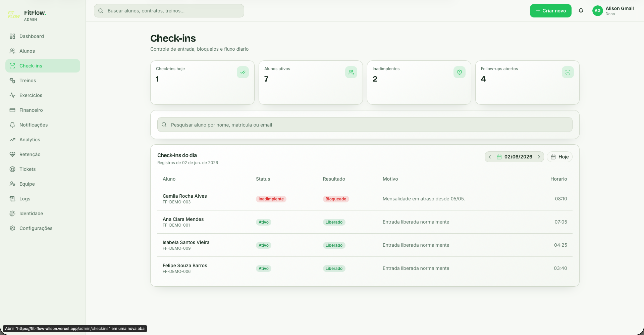Click the Resultado column header

(334, 179)
